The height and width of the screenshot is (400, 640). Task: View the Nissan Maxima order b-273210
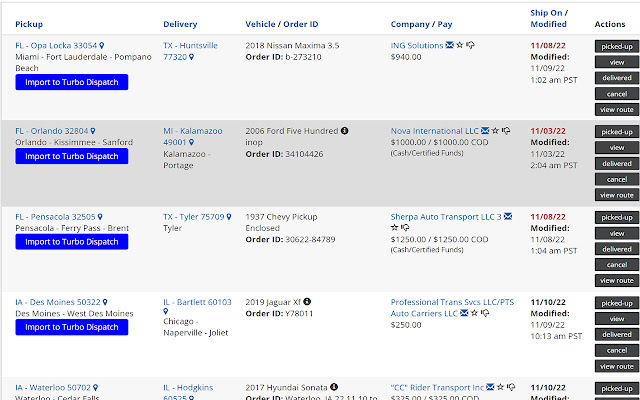[x=617, y=62]
